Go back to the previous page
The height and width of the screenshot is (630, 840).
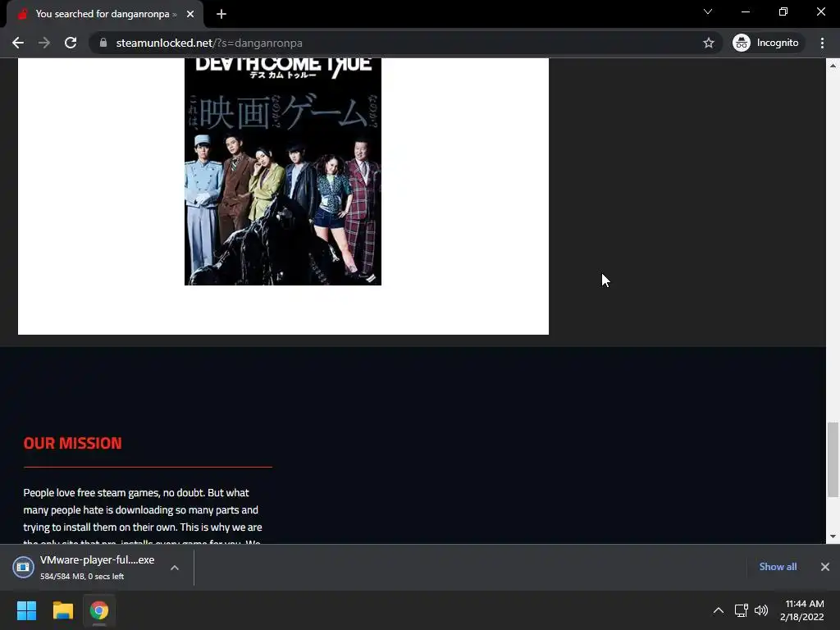18,43
